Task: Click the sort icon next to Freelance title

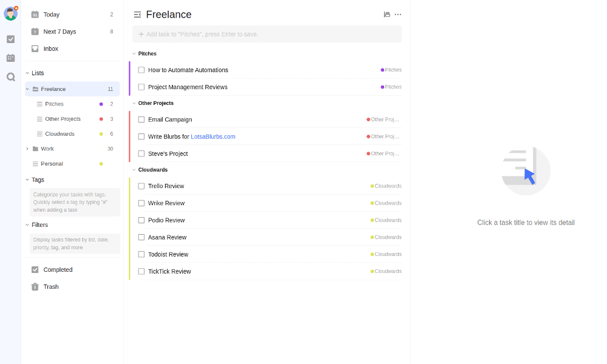Action: tap(387, 15)
